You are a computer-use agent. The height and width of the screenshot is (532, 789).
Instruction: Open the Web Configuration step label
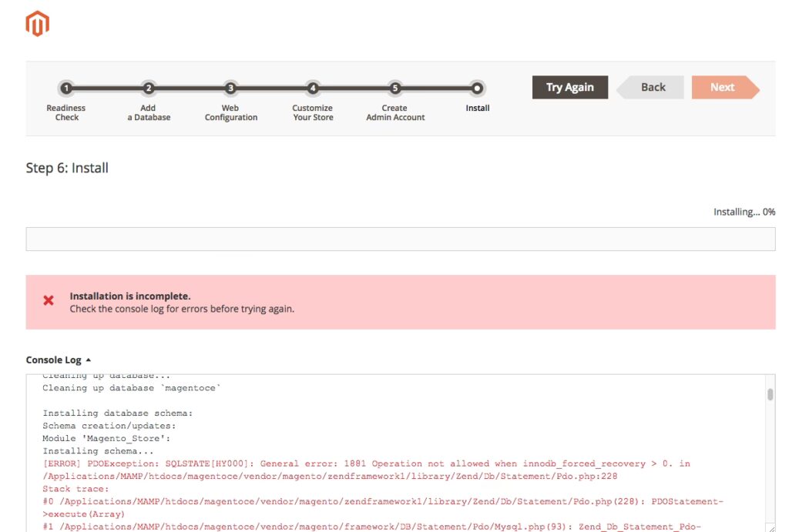pos(230,113)
